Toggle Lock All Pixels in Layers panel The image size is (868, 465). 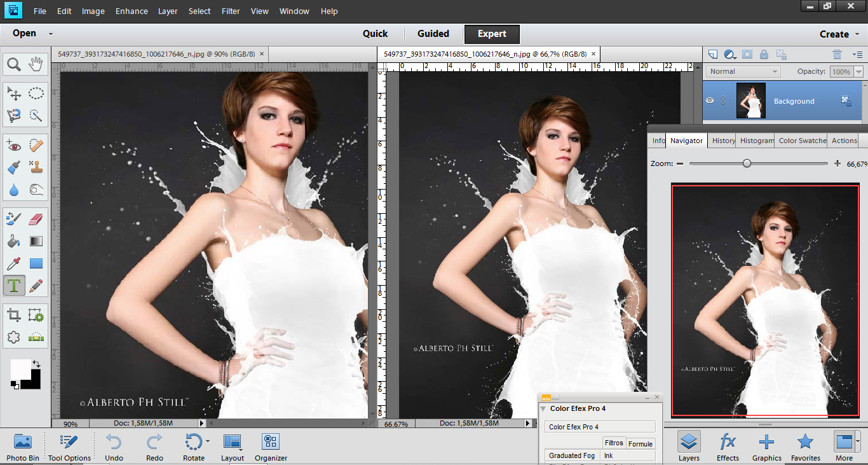tap(764, 55)
